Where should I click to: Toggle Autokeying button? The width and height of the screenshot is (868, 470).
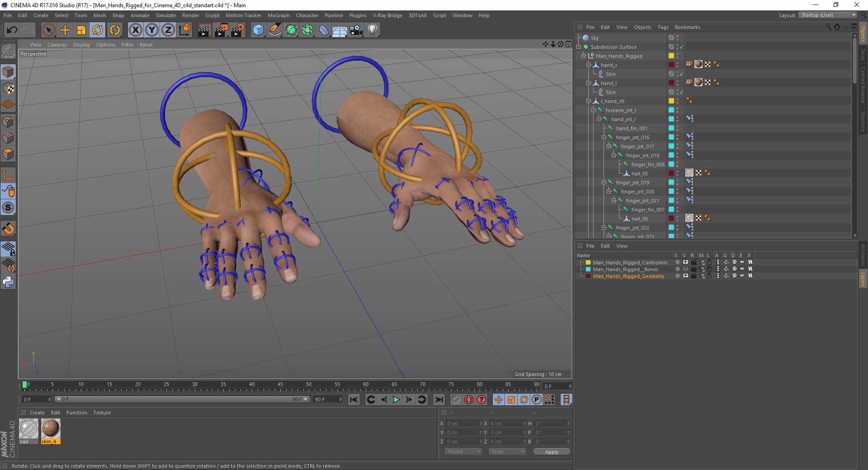[x=469, y=399]
